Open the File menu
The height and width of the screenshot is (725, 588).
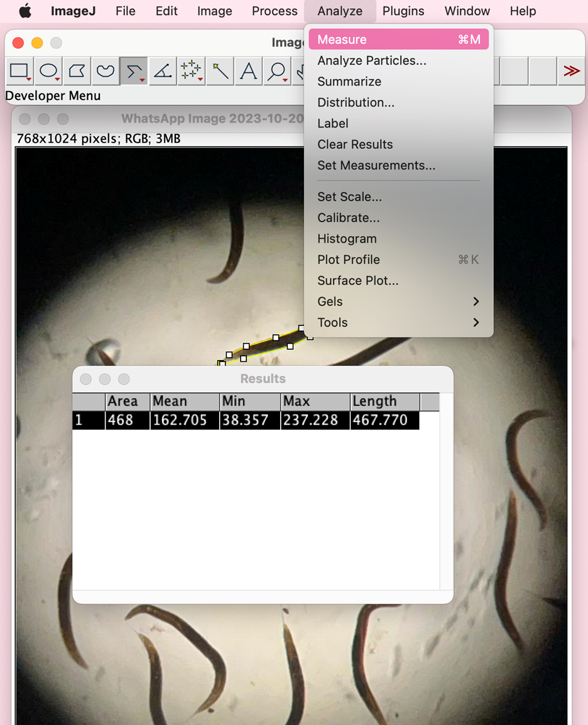125,11
